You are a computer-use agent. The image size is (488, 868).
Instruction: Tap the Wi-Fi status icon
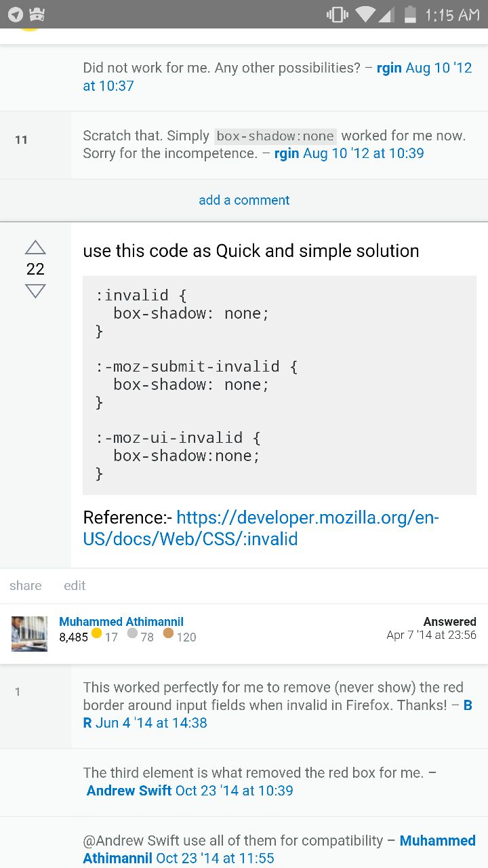[x=366, y=14]
